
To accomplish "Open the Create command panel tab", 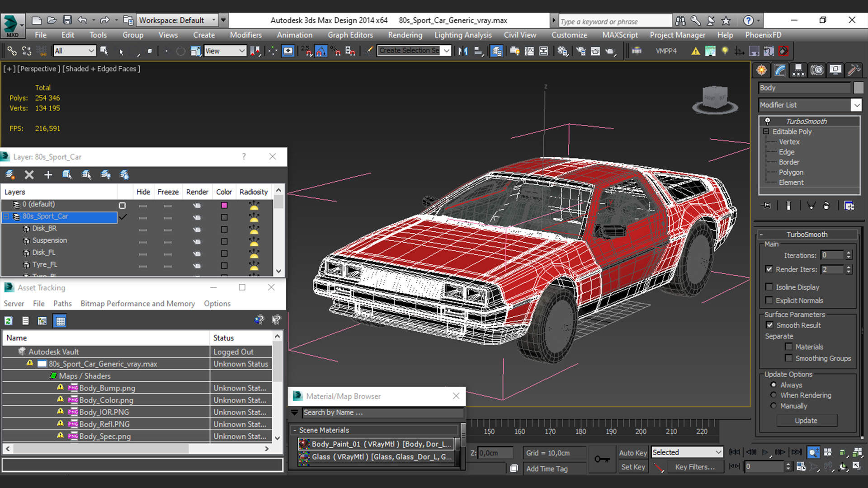I will coord(762,70).
